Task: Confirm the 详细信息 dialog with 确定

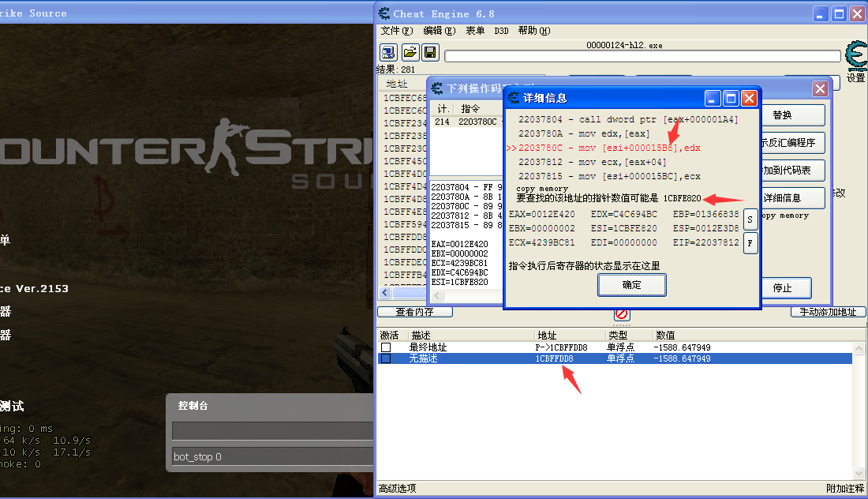Action: point(631,285)
